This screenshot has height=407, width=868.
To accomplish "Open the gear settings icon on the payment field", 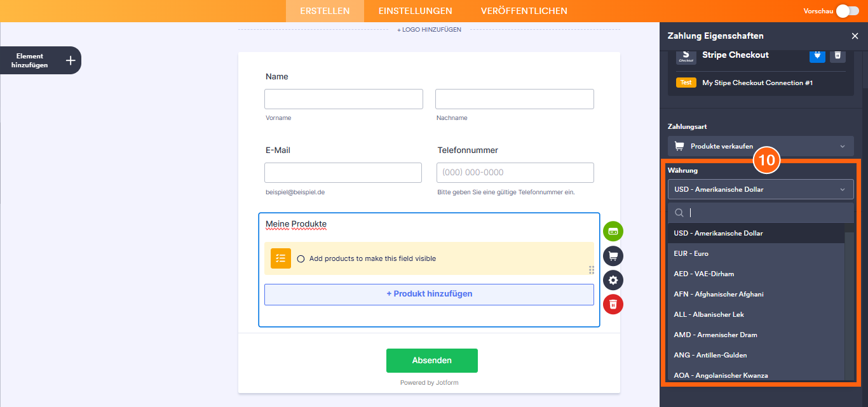I will [x=613, y=280].
